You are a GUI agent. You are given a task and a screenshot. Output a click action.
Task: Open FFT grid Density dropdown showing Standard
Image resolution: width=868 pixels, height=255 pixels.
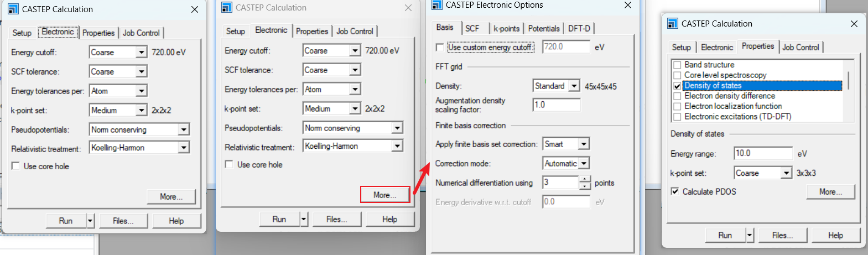pyautogui.click(x=574, y=86)
